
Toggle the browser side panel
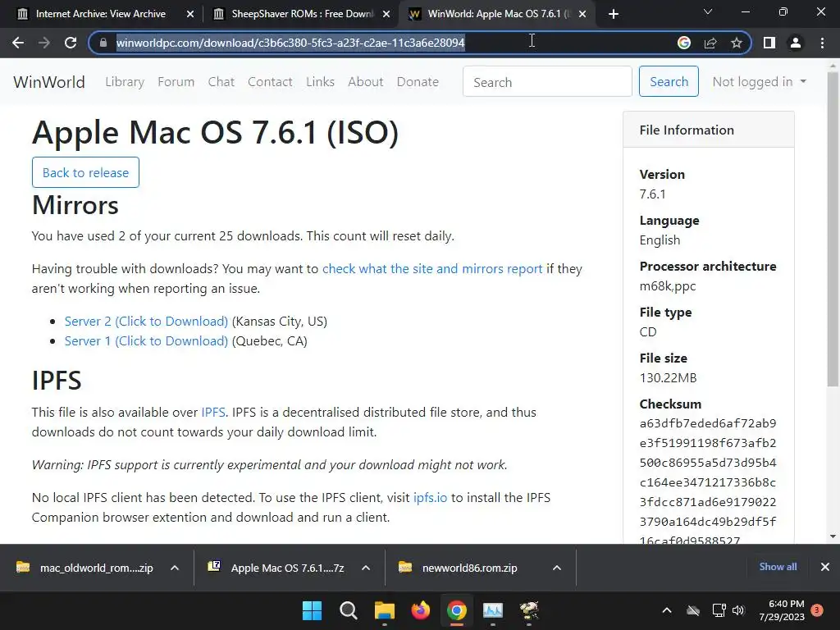(769, 43)
